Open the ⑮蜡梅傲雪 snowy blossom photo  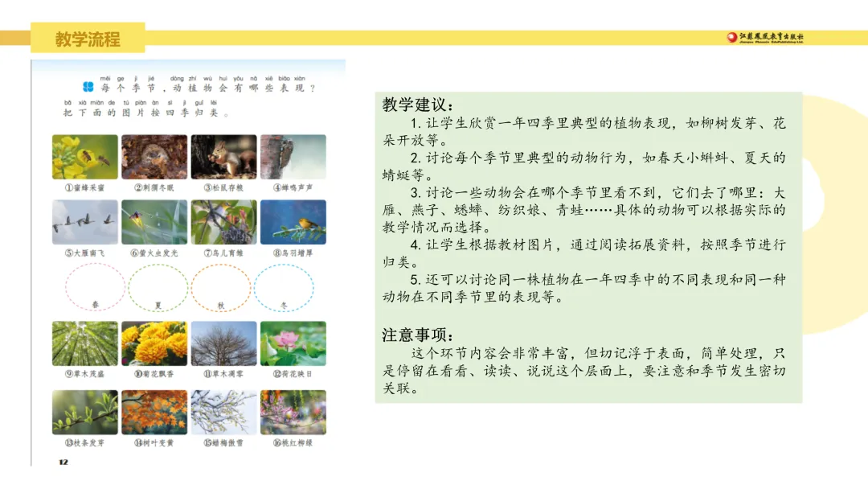(223, 412)
